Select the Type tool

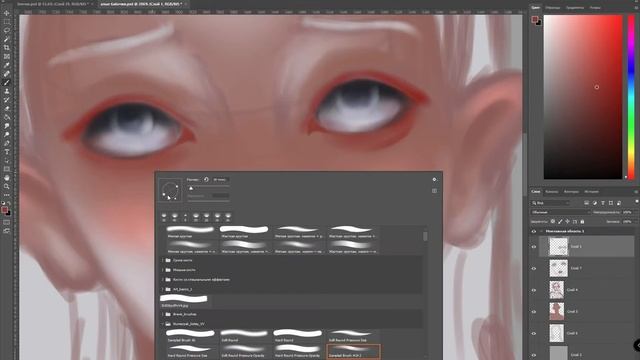click(x=7, y=151)
